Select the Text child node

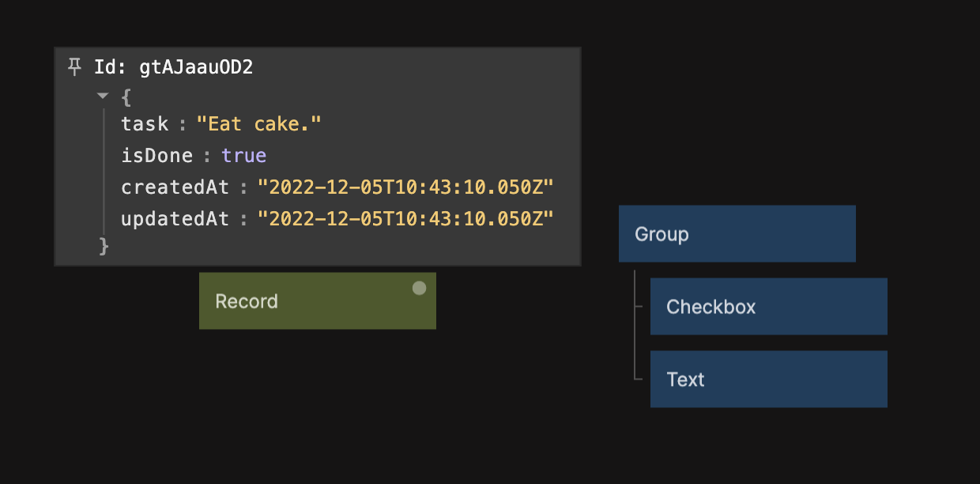coord(768,380)
